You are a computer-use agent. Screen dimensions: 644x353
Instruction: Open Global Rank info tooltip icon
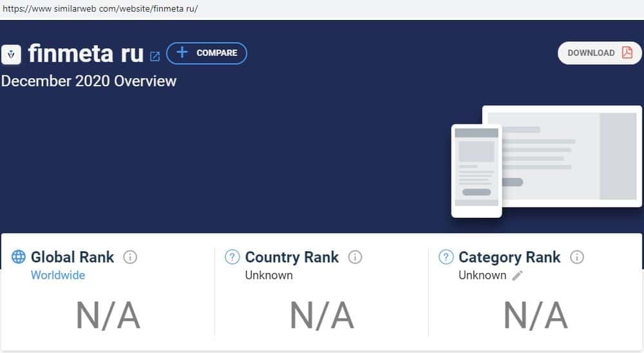pyautogui.click(x=130, y=257)
